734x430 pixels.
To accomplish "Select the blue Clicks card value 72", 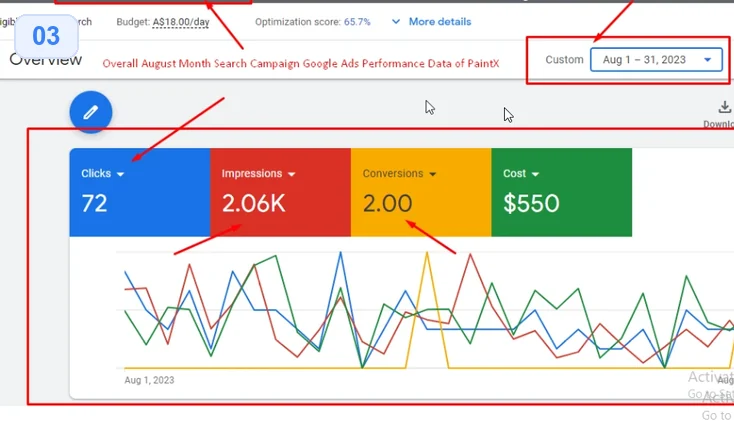I will tap(94, 204).
